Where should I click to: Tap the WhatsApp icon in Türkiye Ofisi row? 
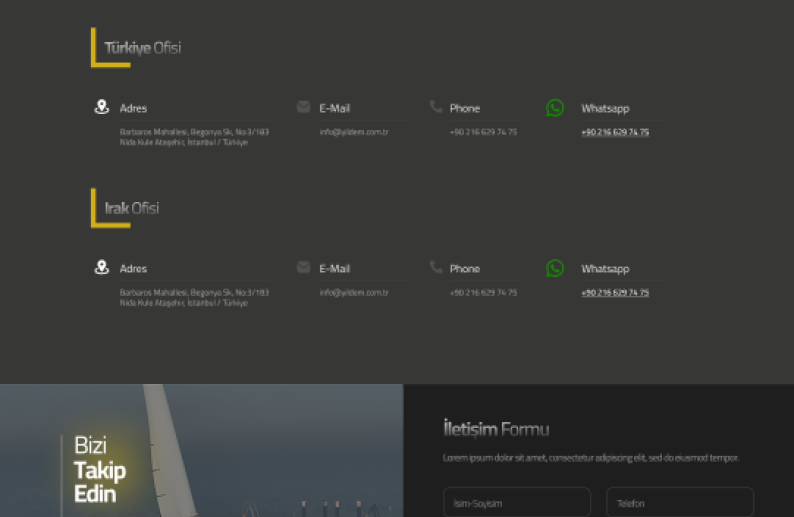pyautogui.click(x=555, y=108)
